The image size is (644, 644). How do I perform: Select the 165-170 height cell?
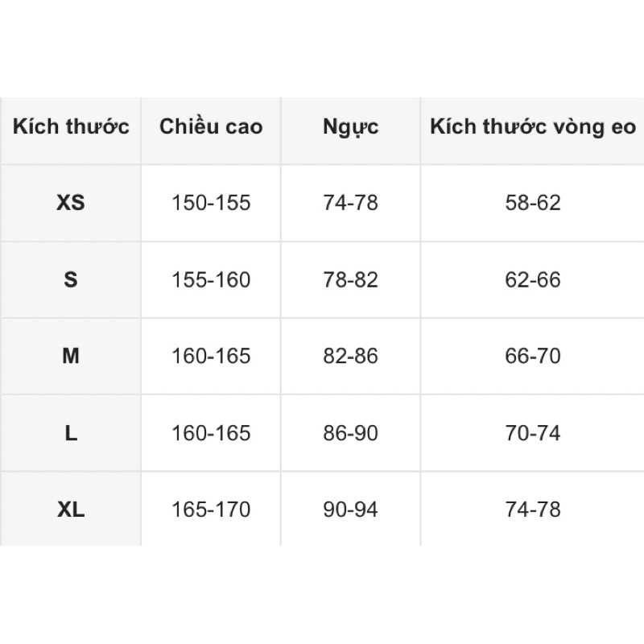coord(211,510)
